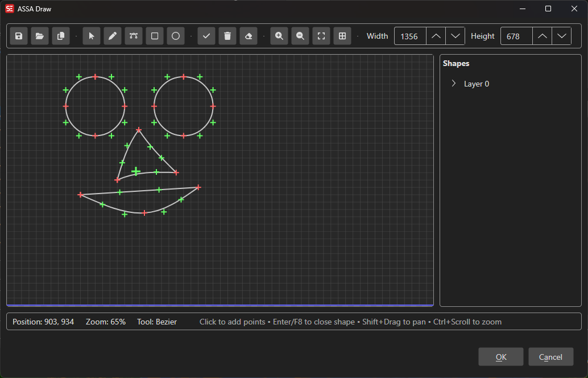Click the Width value input field
Screen dimensions: 588x378
tap(409, 35)
